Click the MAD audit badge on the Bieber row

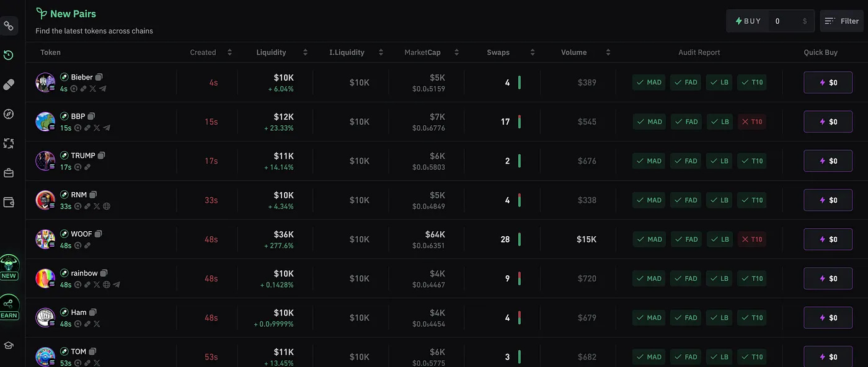pos(649,82)
